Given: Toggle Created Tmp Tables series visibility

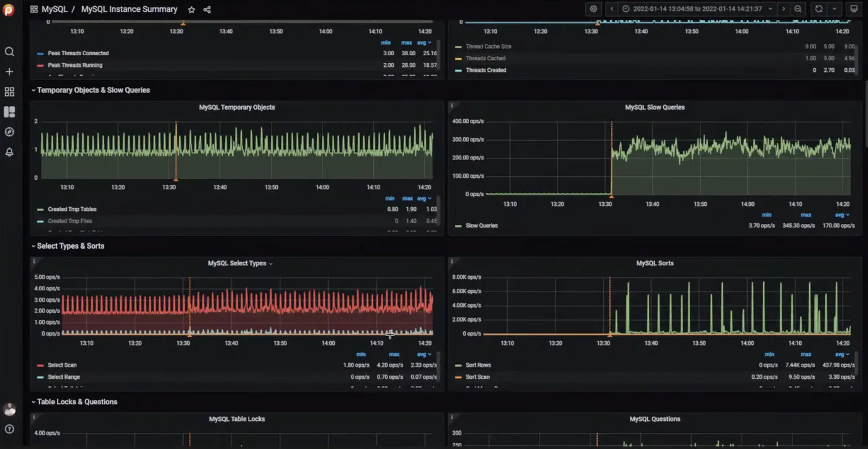Looking at the screenshot, I should click(72, 210).
